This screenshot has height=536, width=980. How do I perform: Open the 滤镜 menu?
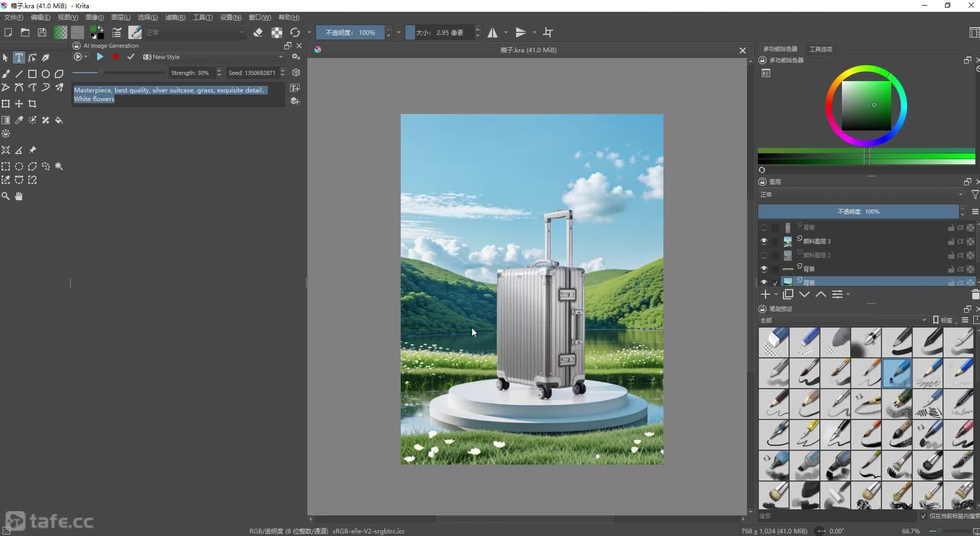coord(175,17)
